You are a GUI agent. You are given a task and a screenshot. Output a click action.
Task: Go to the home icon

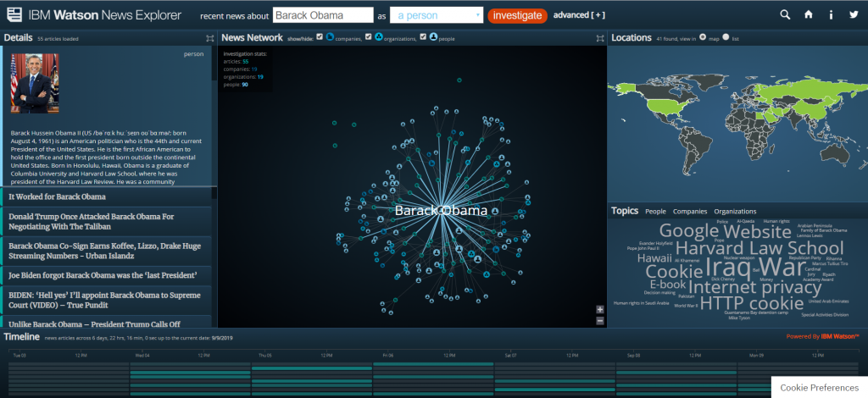coord(809,14)
